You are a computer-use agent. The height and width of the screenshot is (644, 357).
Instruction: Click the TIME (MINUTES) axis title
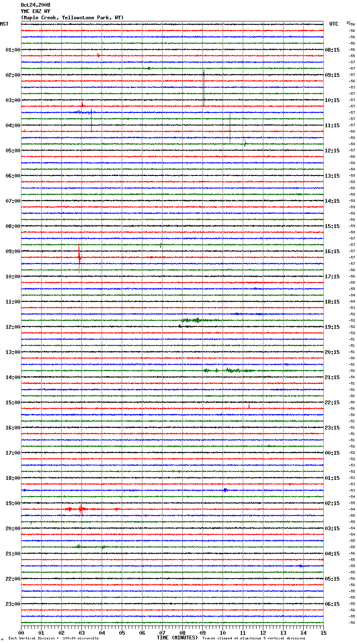pos(177,638)
